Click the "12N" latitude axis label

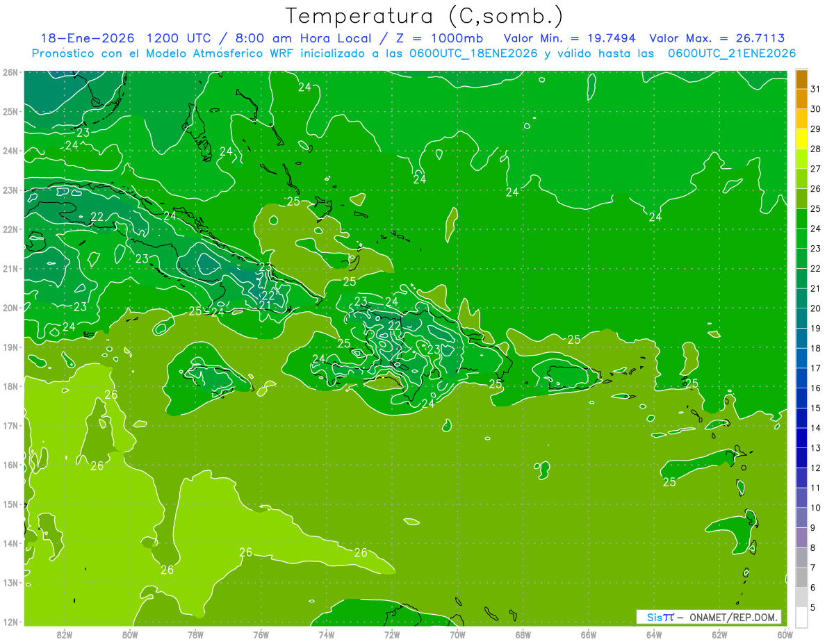(10, 622)
